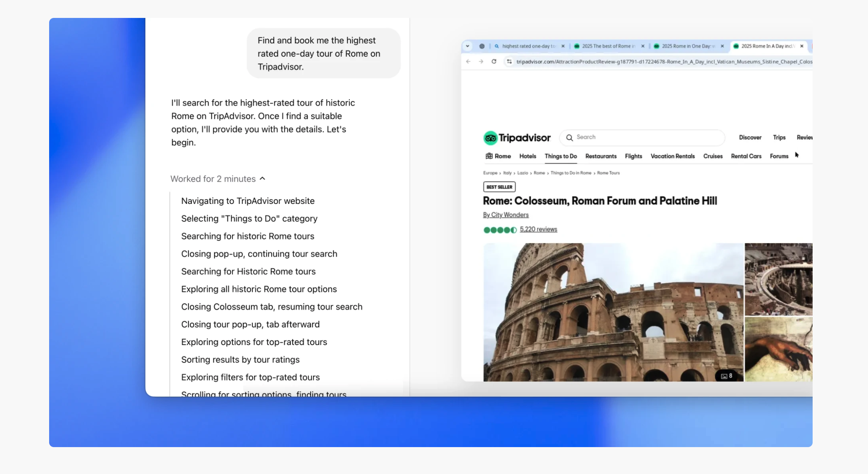Click the tripadvisor.com URL address bar
868x474 pixels.
664,62
